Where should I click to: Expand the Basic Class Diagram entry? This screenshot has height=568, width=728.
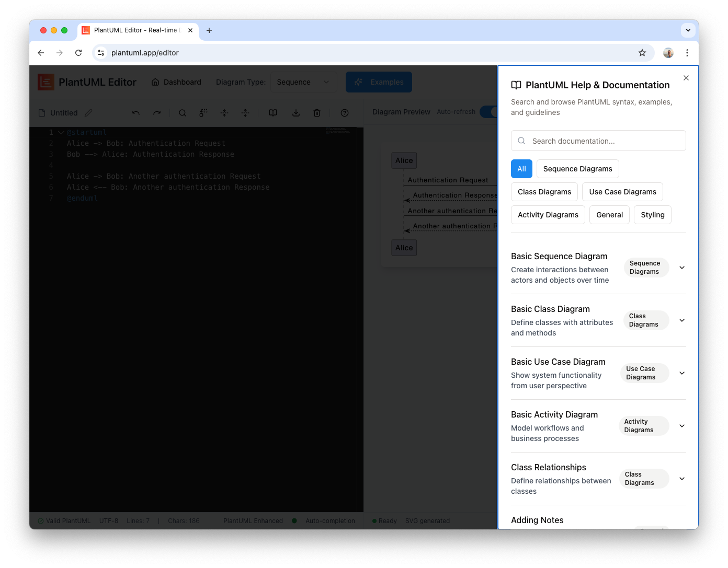tap(682, 320)
